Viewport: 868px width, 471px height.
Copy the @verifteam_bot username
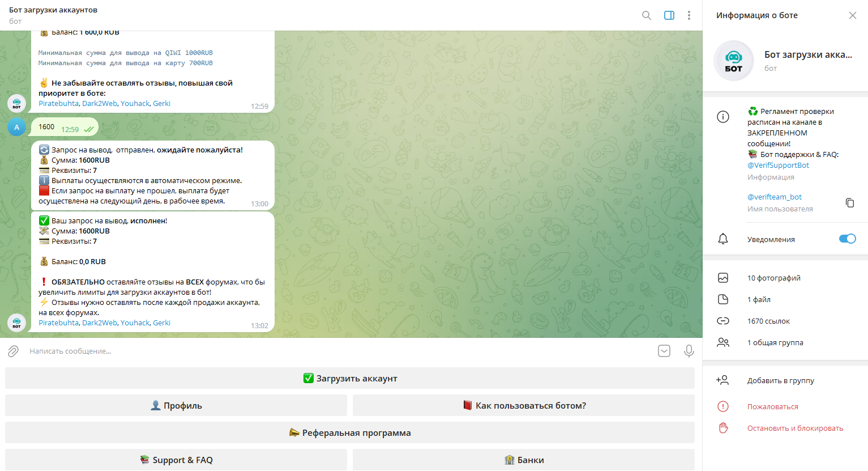[x=849, y=202]
